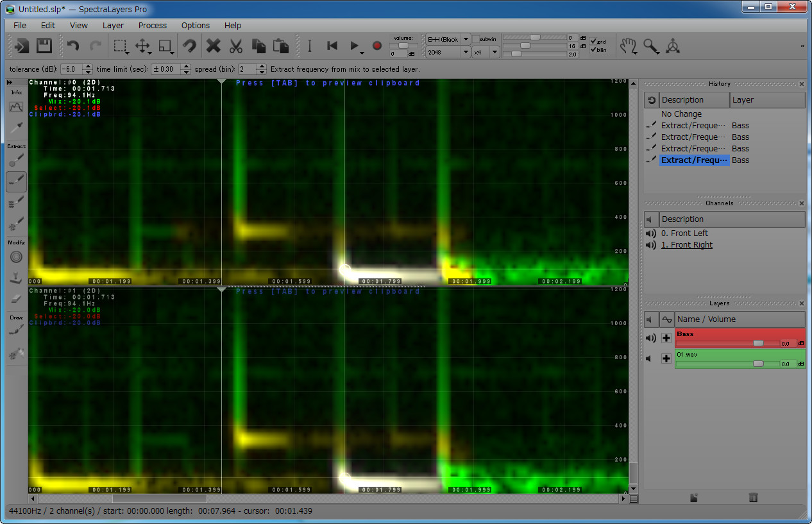The width and height of the screenshot is (812, 524).
Task: Select the Extract harmonics tool
Action: pos(16,203)
